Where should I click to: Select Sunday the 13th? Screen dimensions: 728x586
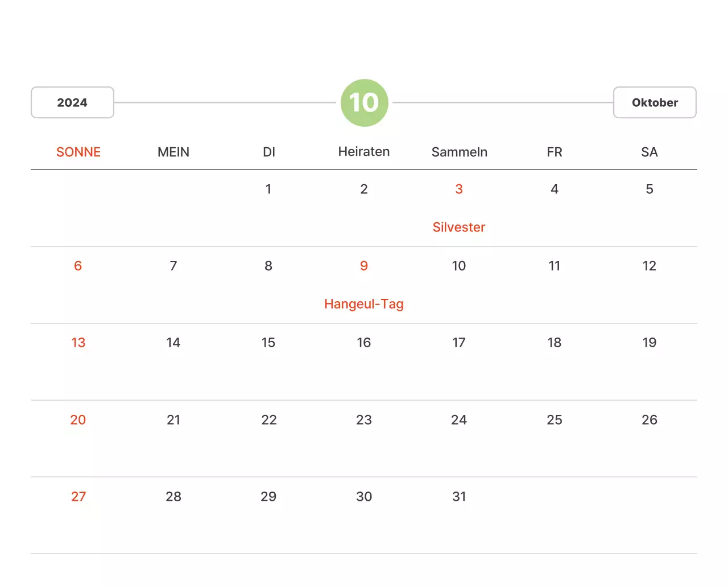(78, 343)
